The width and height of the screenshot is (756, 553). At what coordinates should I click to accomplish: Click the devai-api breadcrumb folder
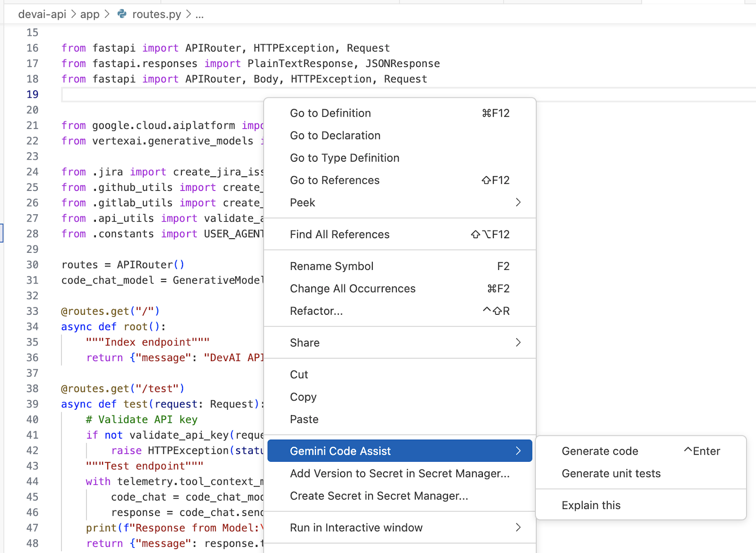coord(42,14)
